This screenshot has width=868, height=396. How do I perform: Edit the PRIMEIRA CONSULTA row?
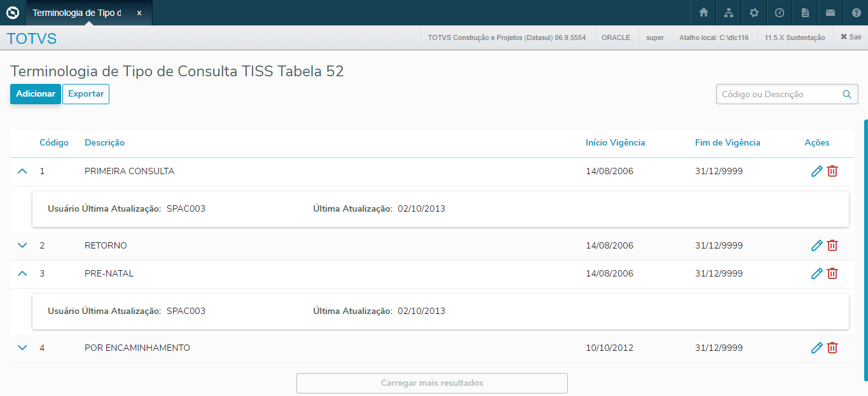tap(817, 171)
